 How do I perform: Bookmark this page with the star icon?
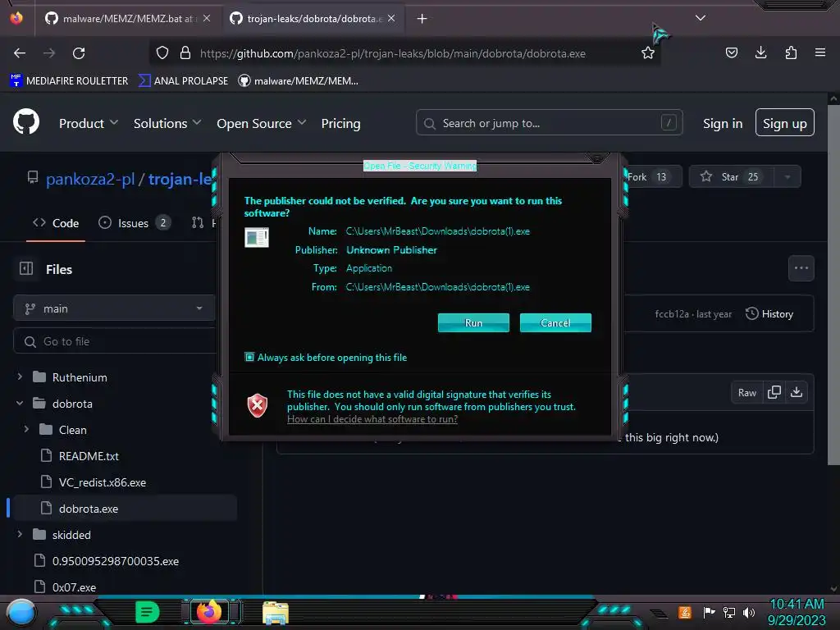648,52
